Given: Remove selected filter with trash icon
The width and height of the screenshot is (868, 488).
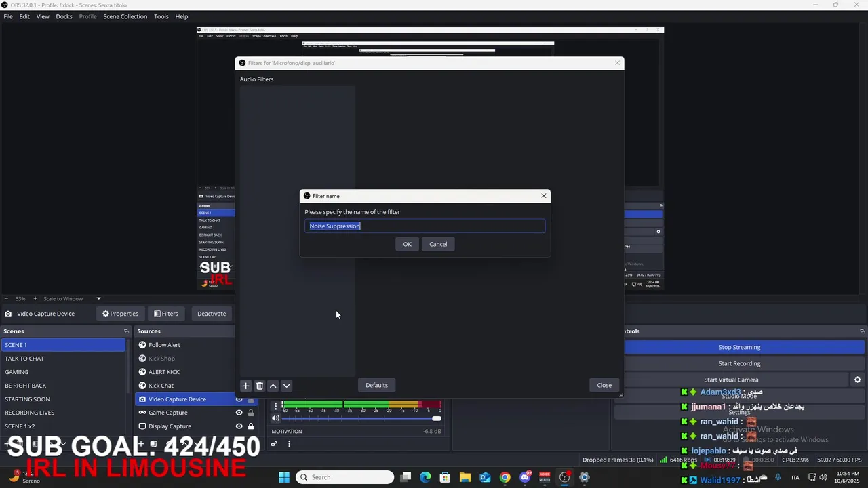Looking at the screenshot, I should pyautogui.click(x=260, y=386).
